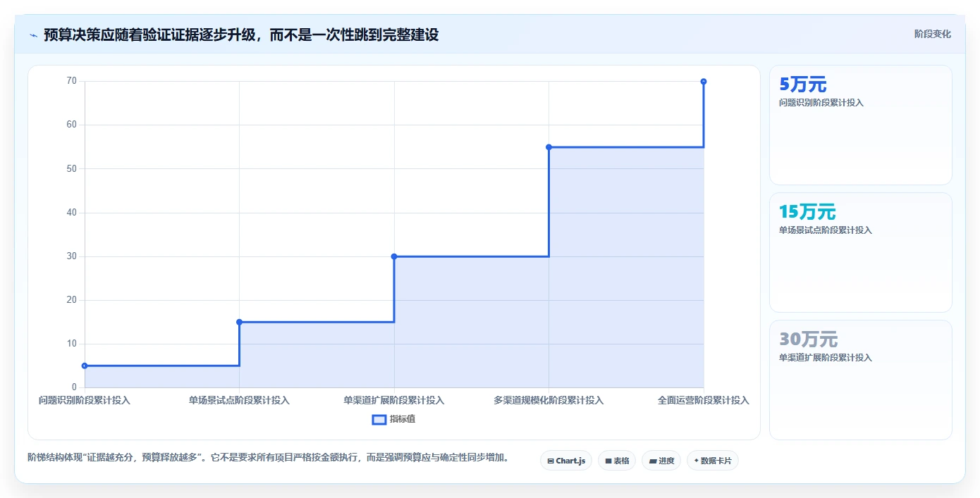Click the Chart.js chip
The image size is (980, 498).
pos(566,461)
